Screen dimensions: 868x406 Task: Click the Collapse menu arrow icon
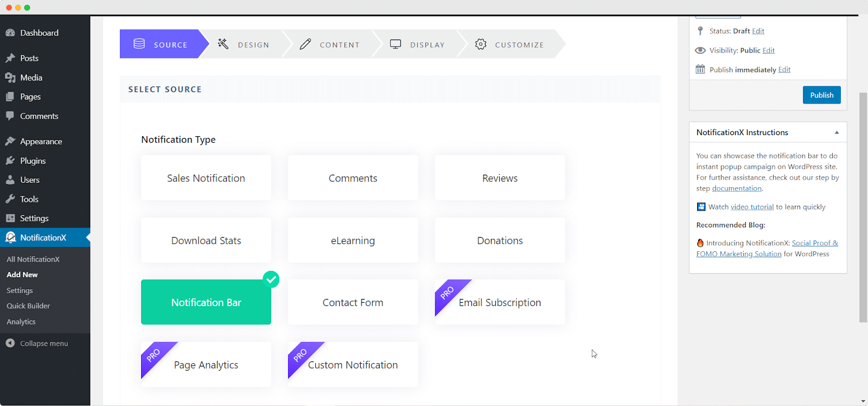click(10, 343)
